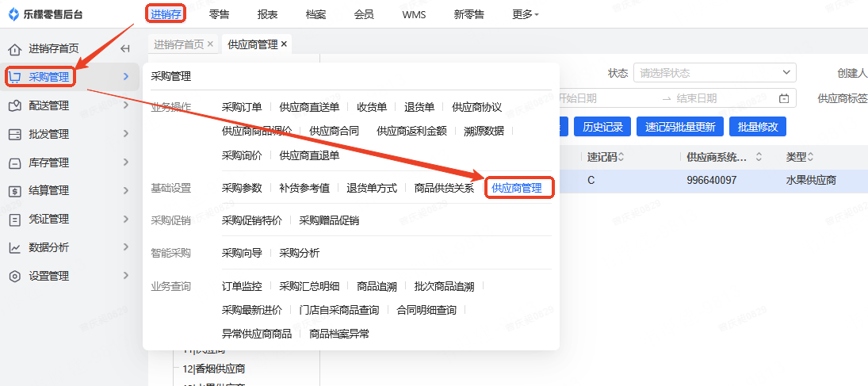Expand the 数据分析 chevron

(x=126, y=247)
